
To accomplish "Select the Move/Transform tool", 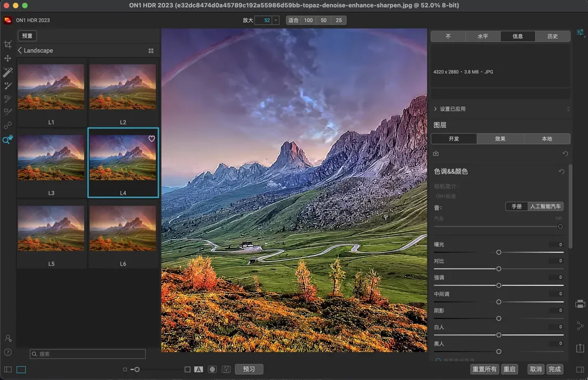I will [x=8, y=58].
